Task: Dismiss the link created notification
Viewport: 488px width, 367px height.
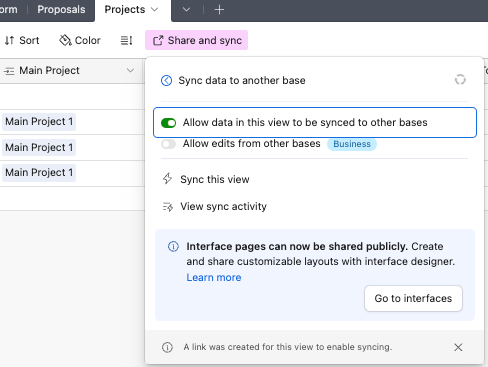Action: [x=458, y=347]
